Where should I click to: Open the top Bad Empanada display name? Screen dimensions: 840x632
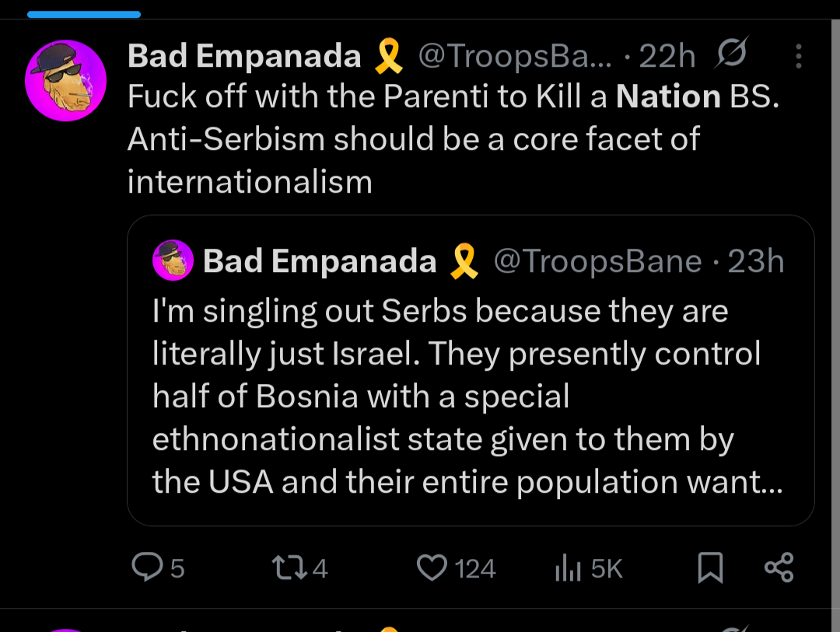tap(244, 56)
